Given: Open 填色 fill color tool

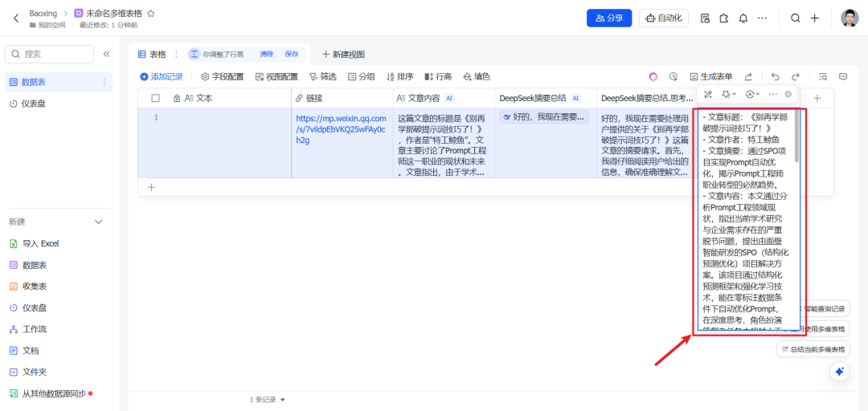Looking at the screenshot, I should 477,76.
